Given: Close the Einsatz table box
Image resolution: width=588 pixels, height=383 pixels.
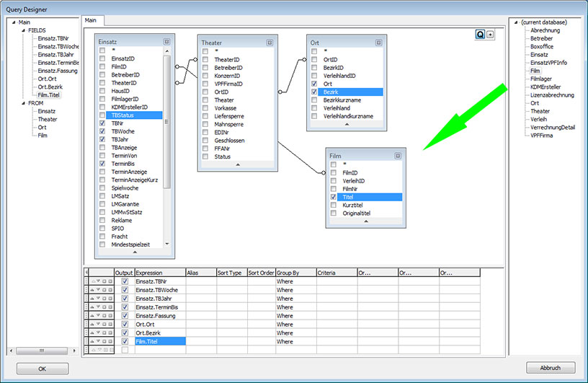Looking at the screenshot, I should (x=167, y=42).
